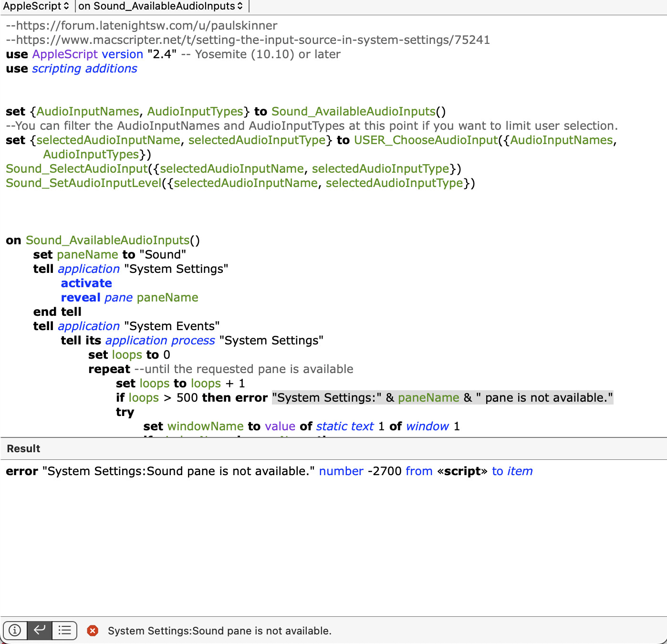667x644 pixels.
Task: Click the 'repeat' until-pane-available line
Action: [221, 369]
